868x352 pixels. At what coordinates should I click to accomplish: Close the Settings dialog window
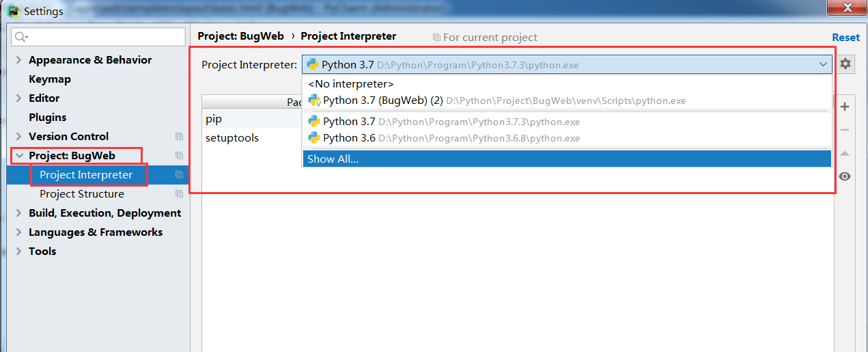tap(846, 8)
